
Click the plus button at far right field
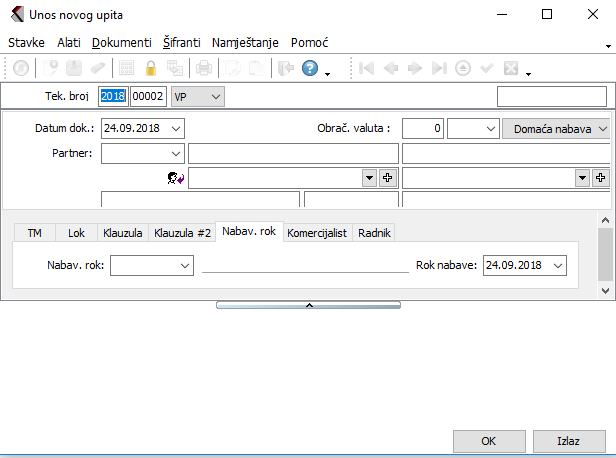coord(601,177)
